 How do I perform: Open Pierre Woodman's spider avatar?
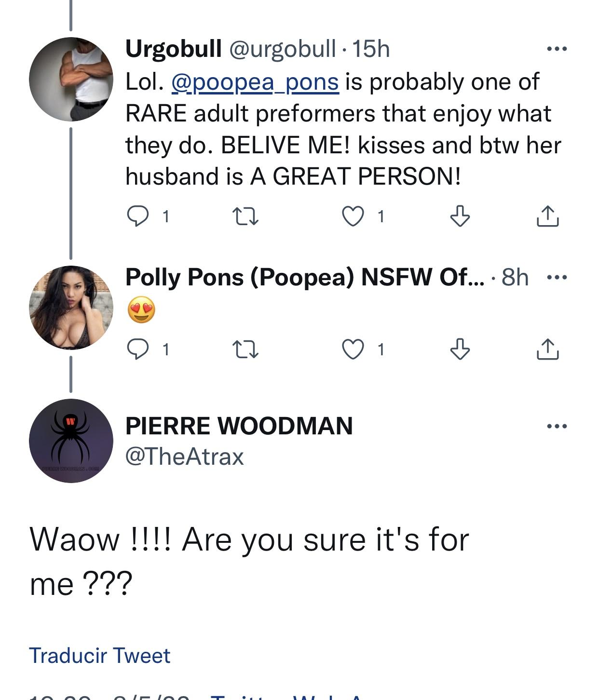(x=71, y=441)
